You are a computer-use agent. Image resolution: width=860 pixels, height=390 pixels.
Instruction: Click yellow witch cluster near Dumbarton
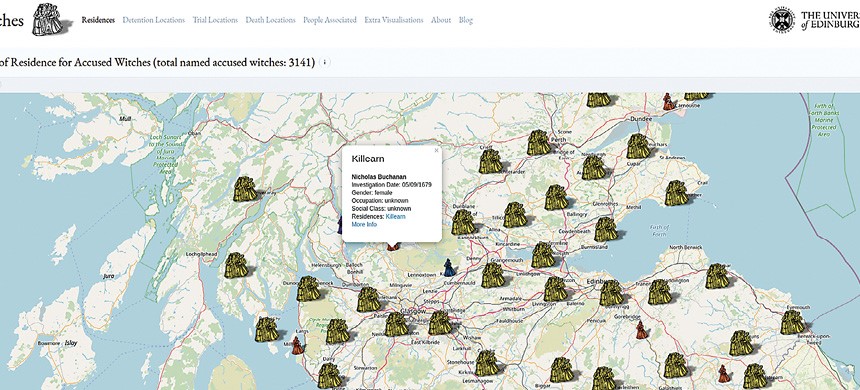369,299
